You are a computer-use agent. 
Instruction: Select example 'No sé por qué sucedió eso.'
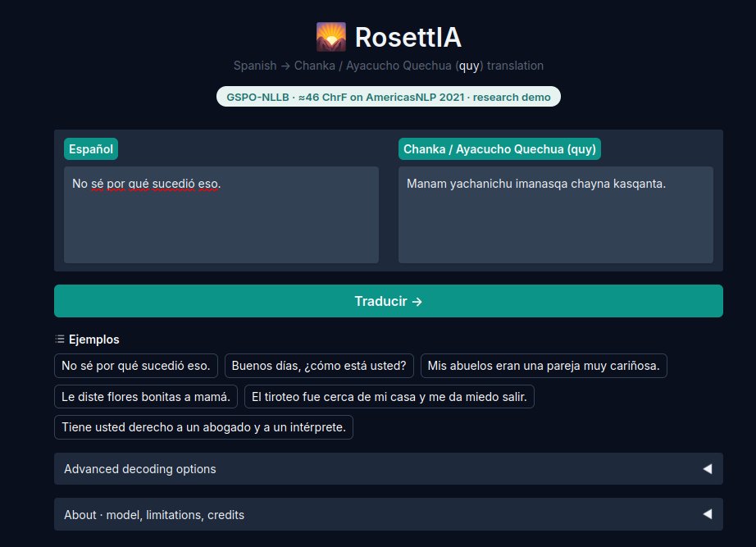coord(136,366)
